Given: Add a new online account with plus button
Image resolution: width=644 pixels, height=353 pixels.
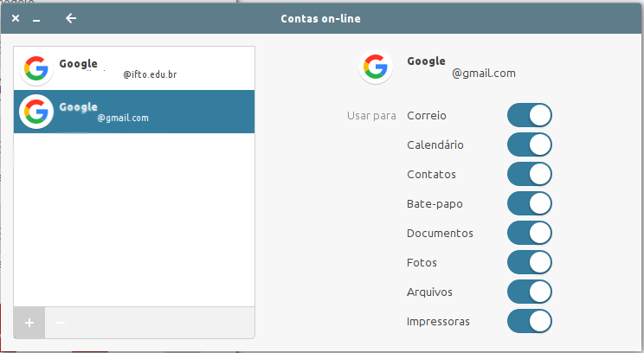Looking at the screenshot, I should click(29, 323).
